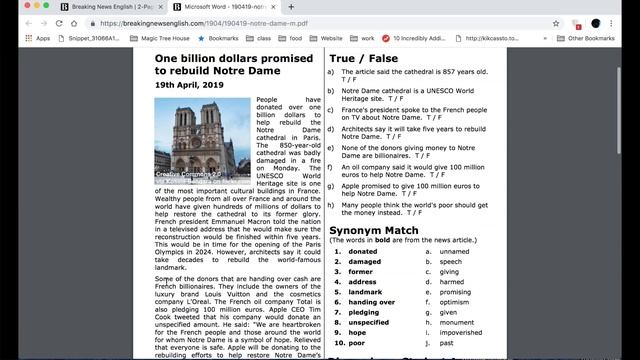Viewport: 640px width, 360px height.
Task: Open the class bookmark folder
Action: tap(258, 38)
